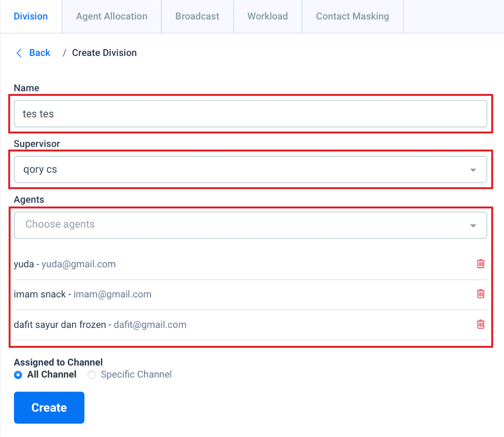Click the qory cs supervisor value
Viewport: 504px width, 437px height.
tap(40, 169)
